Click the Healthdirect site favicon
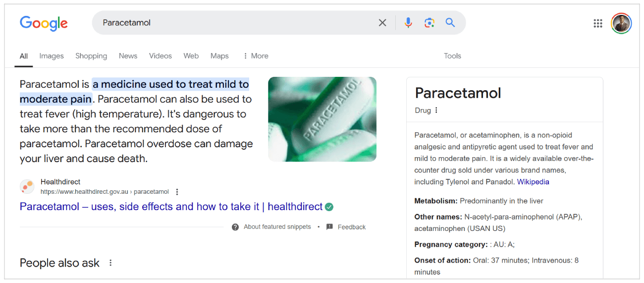 click(x=27, y=187)
